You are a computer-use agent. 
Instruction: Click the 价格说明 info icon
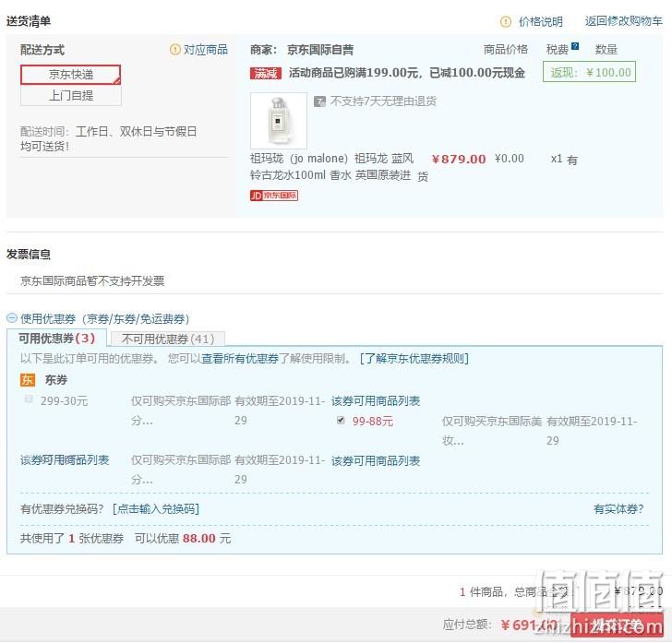(506, 21)
